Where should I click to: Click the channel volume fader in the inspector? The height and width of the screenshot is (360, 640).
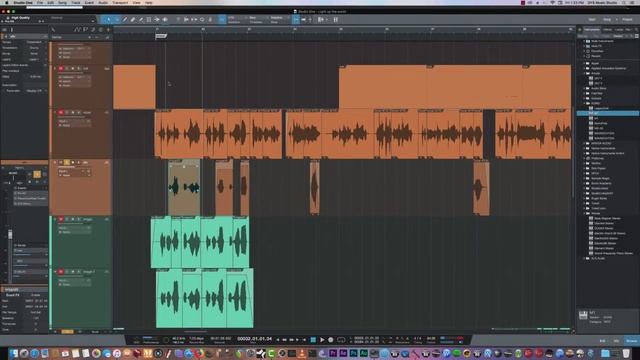click(x=10, y=235)
